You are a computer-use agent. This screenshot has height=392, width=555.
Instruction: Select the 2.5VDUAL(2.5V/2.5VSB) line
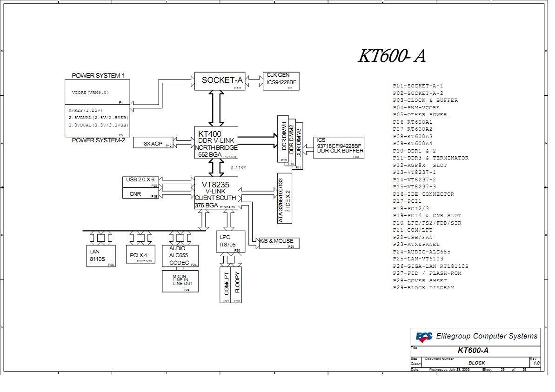(99, 118)
